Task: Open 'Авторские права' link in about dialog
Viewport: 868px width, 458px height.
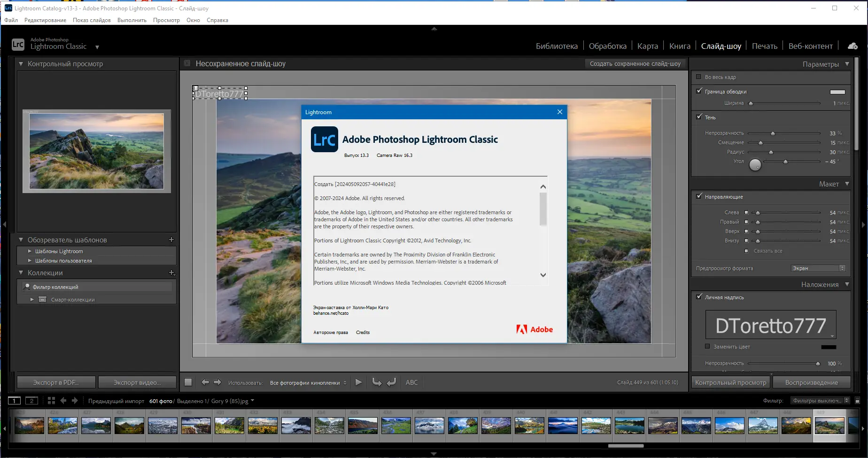Action: coord(331,332)
